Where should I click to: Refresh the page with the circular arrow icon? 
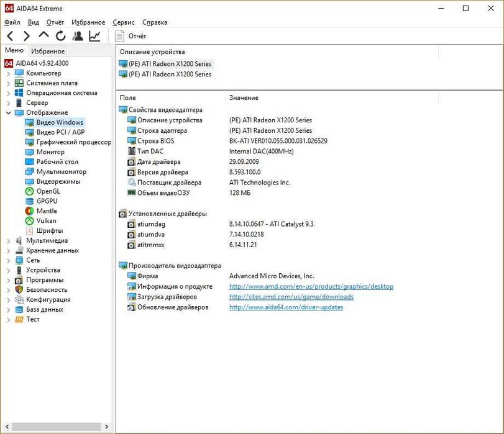point(60,36)
